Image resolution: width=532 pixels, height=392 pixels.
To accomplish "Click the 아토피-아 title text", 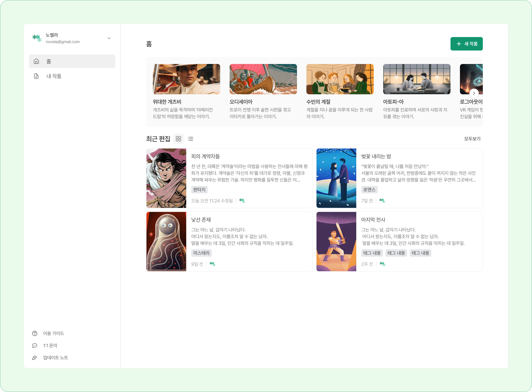I will pyautogui.click(x=393, y=102).
